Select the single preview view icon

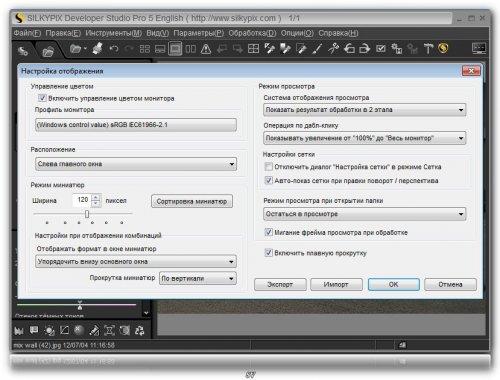[x=175, y=49]
